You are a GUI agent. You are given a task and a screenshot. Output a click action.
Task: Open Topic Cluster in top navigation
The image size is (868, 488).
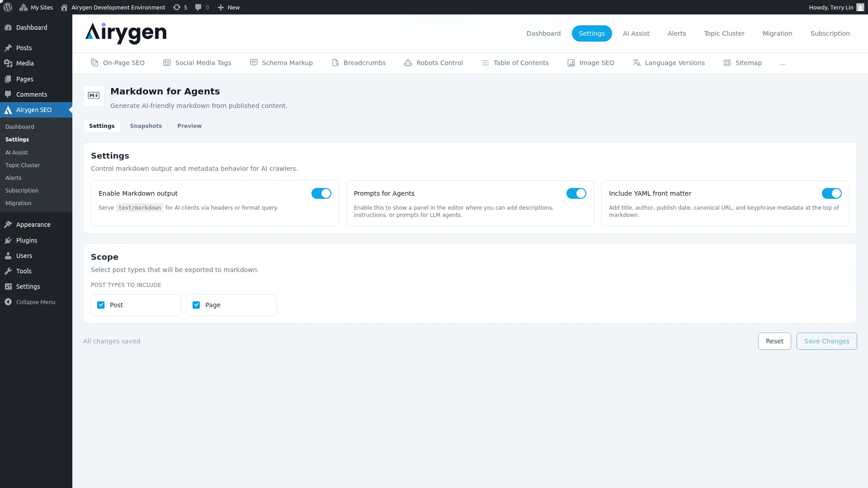[x=724, y=33]
